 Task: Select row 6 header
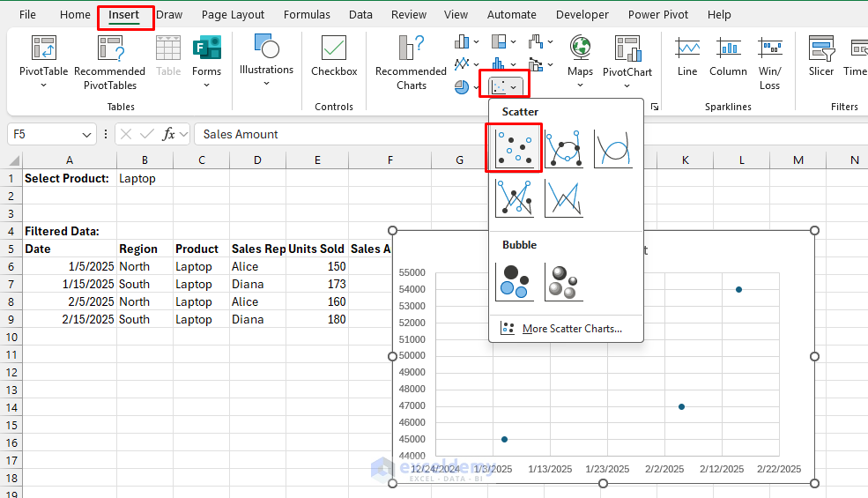click(x=11, y=266)
